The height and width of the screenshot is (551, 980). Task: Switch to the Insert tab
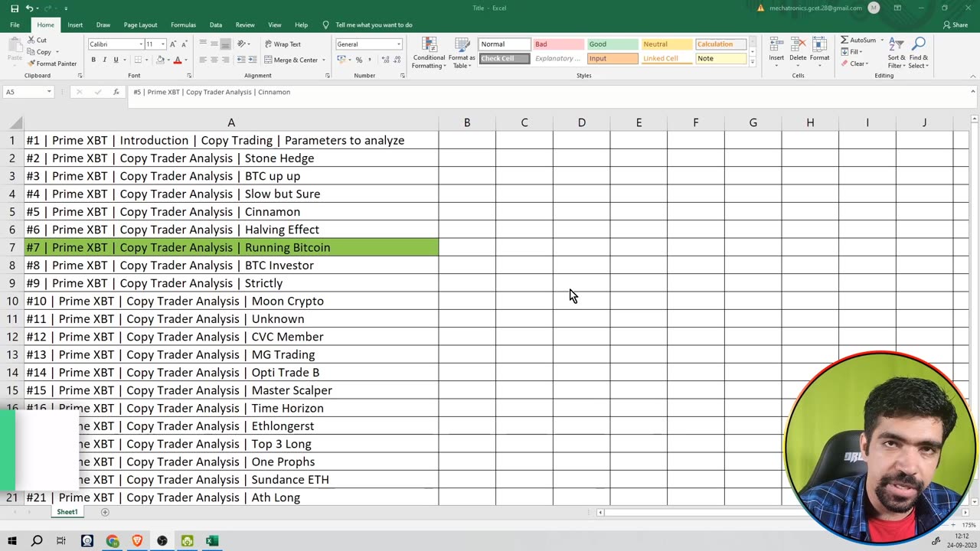(75, 24)
